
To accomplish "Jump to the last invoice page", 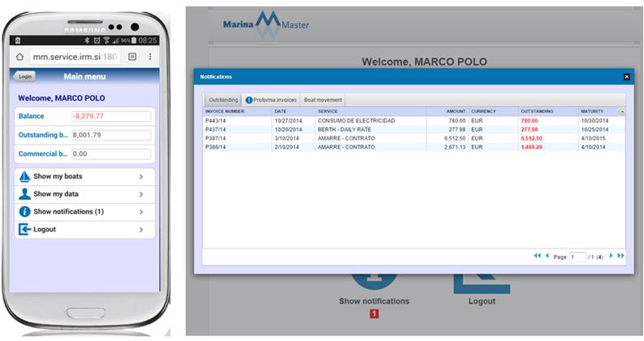I will tap(621, 256).
